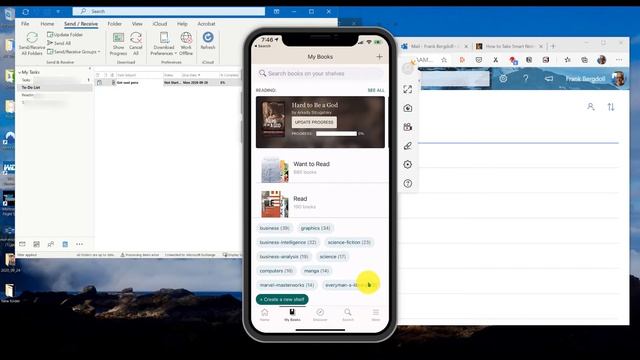Screen dimensions: 640x360
Task: Open the Folder ribbon tab
Action: [114, 24]
